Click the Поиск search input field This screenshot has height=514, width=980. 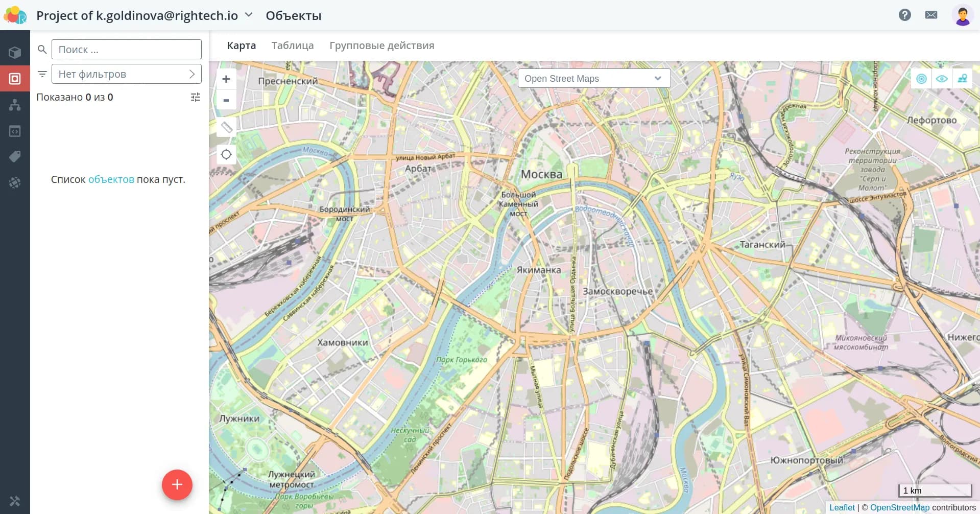[126, 50]
